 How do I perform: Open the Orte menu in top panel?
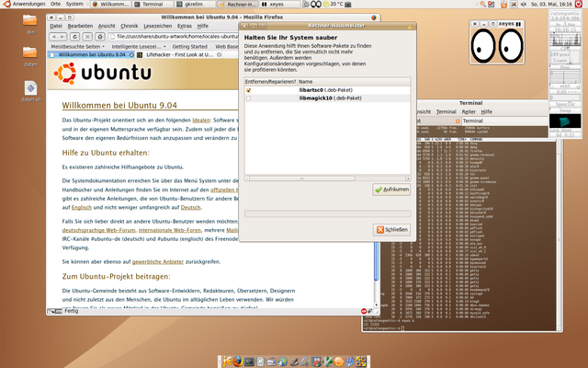(x=55, y=4)
